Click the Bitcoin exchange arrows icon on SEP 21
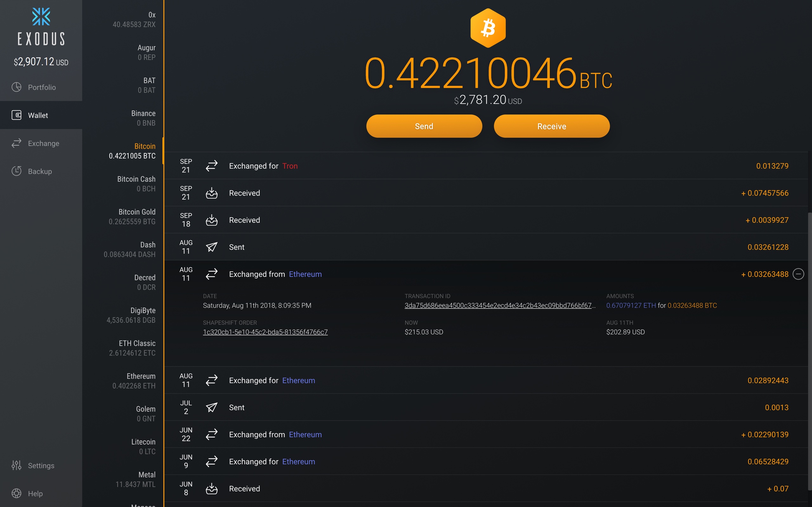Screen dimensions: 812x507 coord(212,165)
